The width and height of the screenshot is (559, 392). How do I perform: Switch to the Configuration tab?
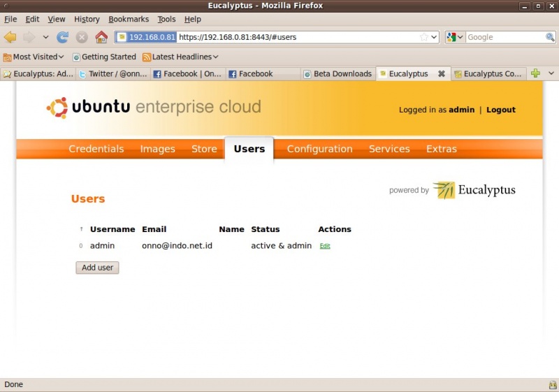[x=319, y=149]
